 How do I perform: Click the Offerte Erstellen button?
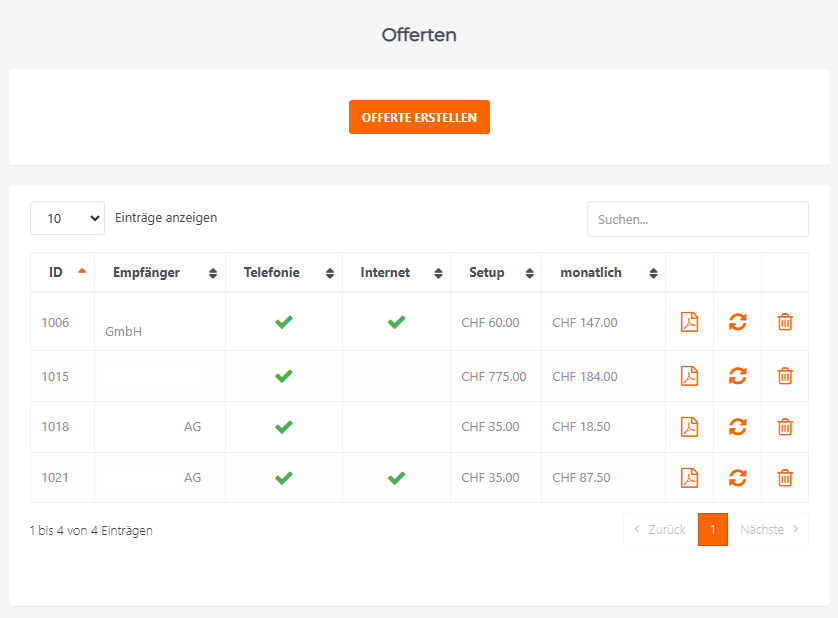coord(419,117)
